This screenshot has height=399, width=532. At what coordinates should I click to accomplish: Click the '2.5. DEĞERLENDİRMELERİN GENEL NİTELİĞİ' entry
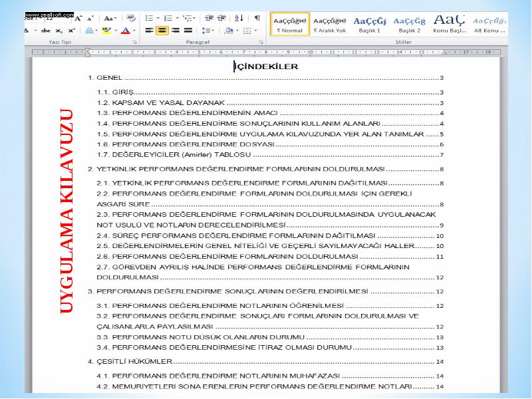point(271,246)
